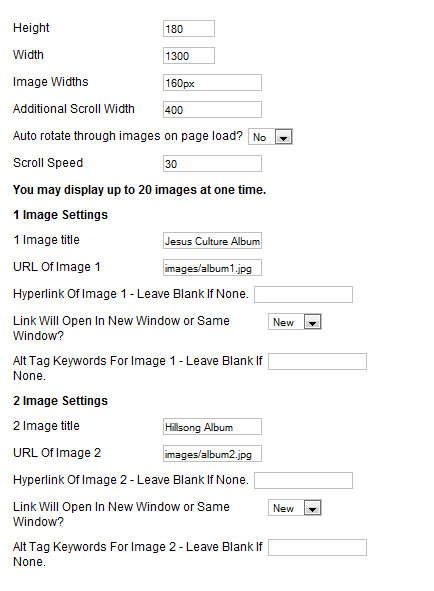This screenshot has width=434, height=591.
Task: Click the Hyperlink Of Image 2 field
Action: coord(303,481)
